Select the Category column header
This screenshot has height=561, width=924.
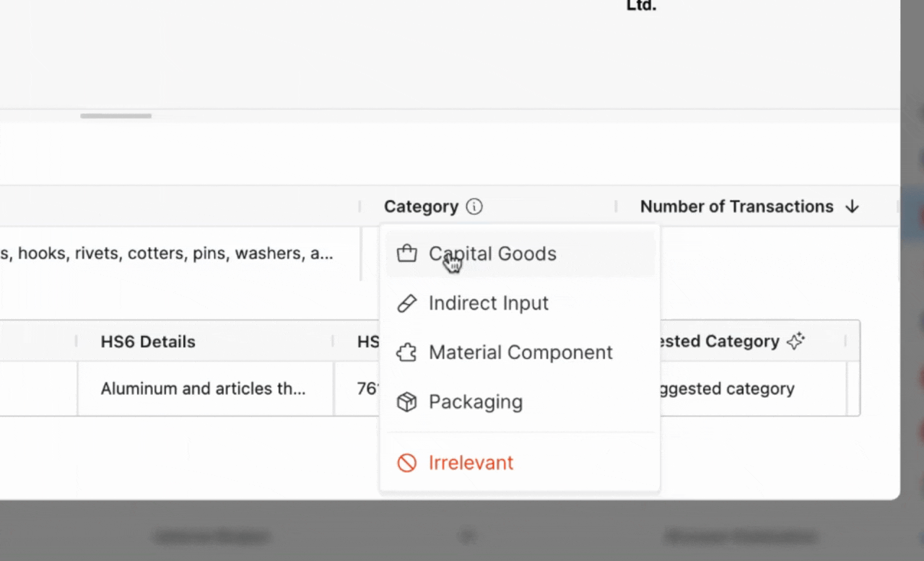coord(421,207)
